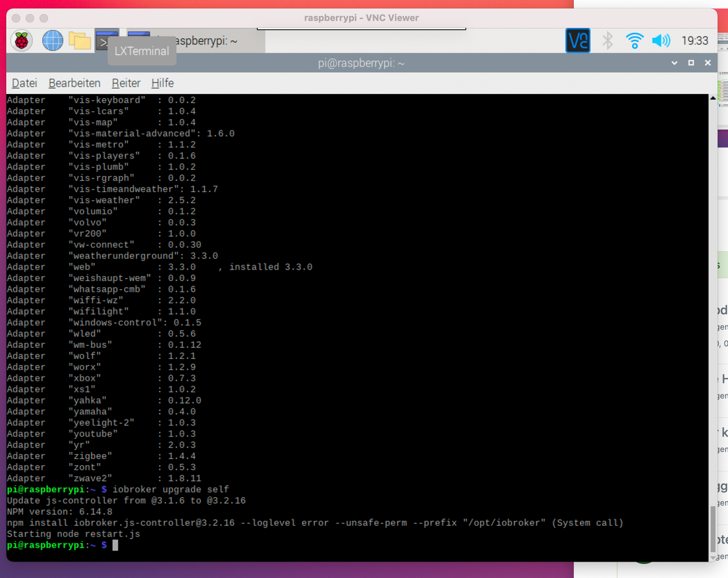Close the VNC Viewer window red button
Image resolution: width=728 pixels, height=578 pixels.
(x=16, y=18)
